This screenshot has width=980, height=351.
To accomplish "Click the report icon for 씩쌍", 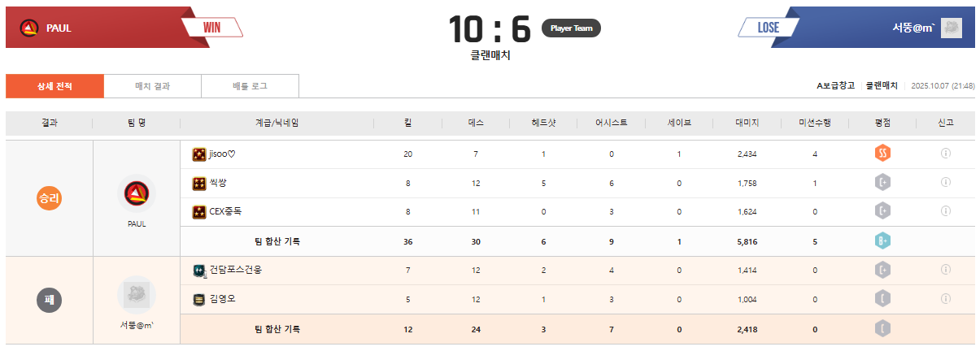I will [946, 183].
